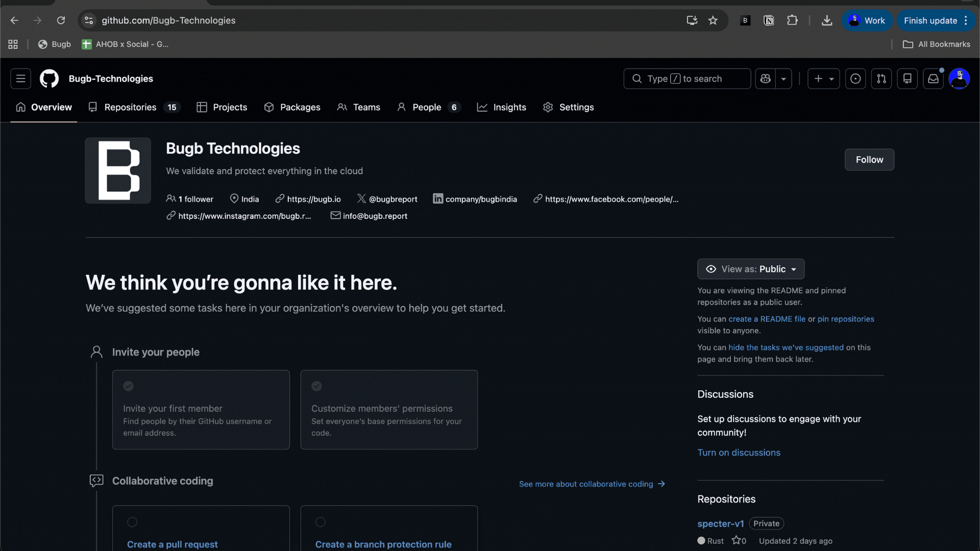The width and height of the screenshot is (980, 551).
Task: Open the GitHub hamburger navigation menu
Action: tap(20, 79)
